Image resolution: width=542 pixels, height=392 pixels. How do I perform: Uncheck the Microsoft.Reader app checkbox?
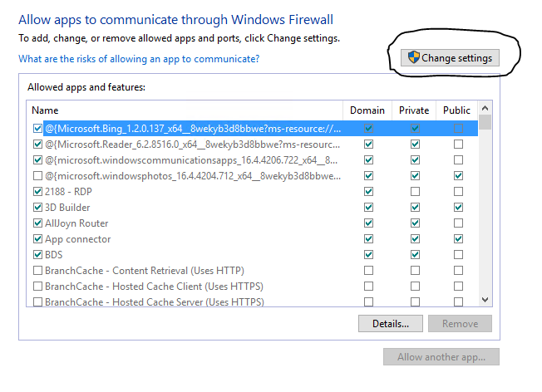click(37, 145)
